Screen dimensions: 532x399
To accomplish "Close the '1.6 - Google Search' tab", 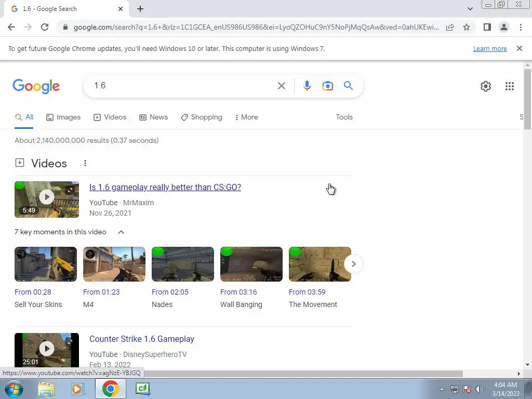I will [121, 9].
